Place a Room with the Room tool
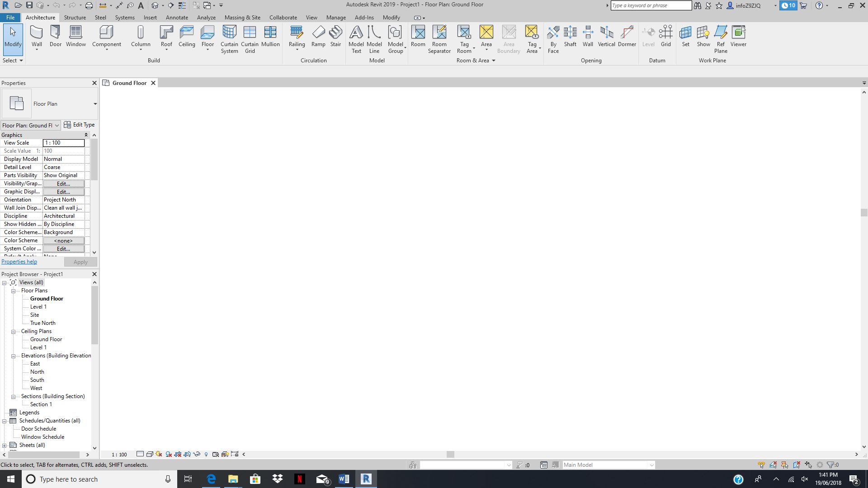Image resolution: width=868 pixels, height=488 pixels. (418, 36)
